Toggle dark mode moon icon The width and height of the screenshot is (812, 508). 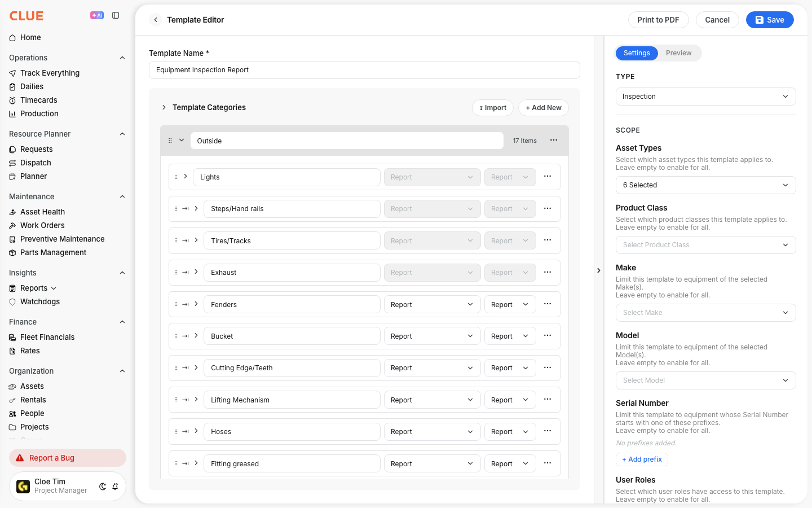(103, 486)
